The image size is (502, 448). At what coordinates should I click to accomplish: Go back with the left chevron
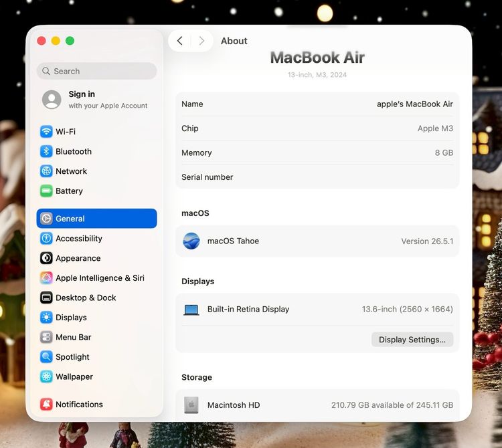point(180,41)
